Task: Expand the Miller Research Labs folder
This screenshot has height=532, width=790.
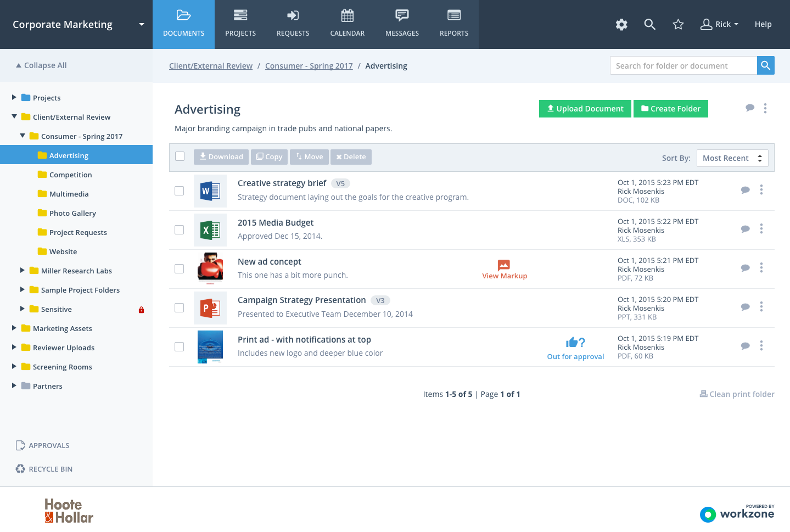Action: [22, 270]
